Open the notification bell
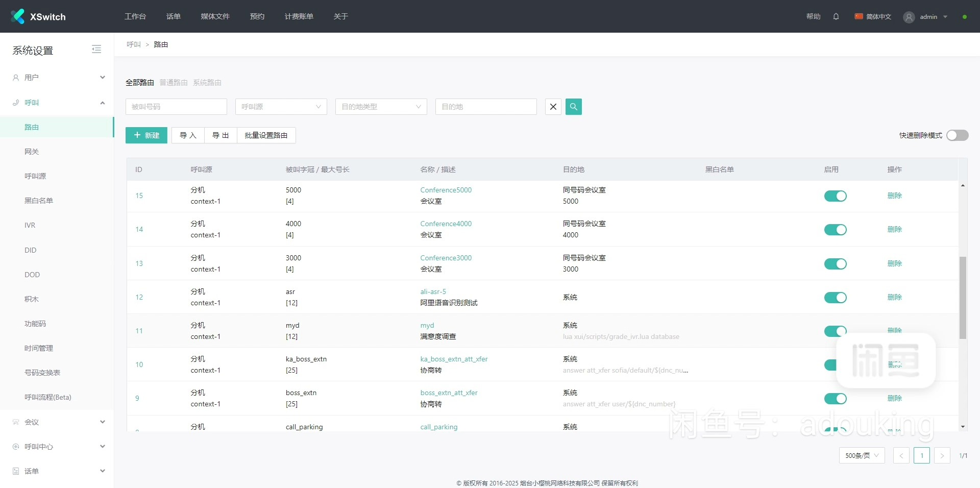The width and height of the screenshot is (980, 488). pyautogui.click(x=836, y=16)
